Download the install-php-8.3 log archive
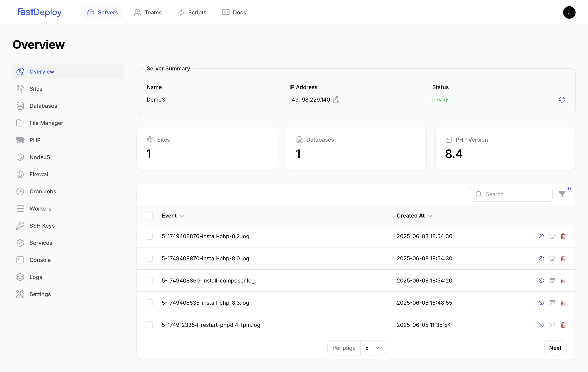Viewport: 588px width, 372px height. 552,303
